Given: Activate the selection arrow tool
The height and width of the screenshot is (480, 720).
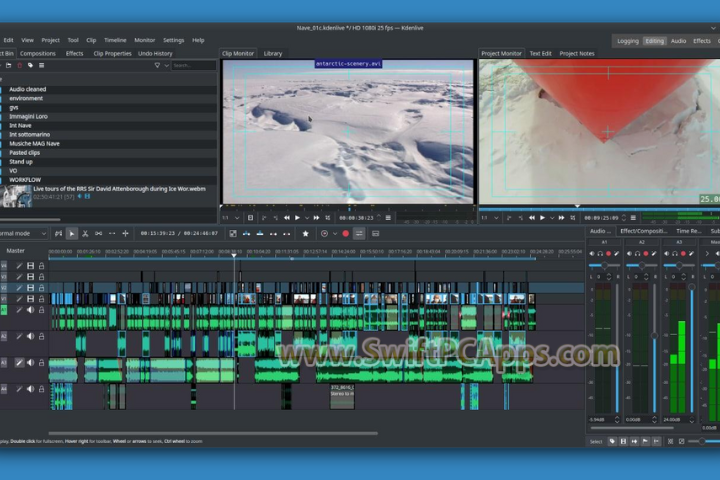Looking at the screenshot, I should click(72, 234).
